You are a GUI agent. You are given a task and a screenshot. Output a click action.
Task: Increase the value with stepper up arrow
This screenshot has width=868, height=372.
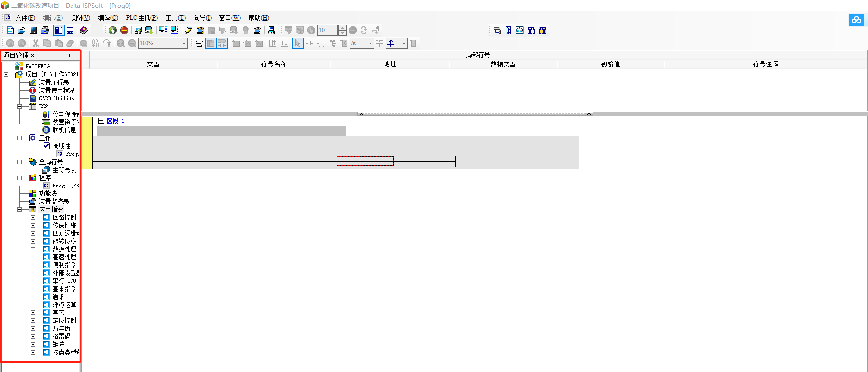[342, 28]
